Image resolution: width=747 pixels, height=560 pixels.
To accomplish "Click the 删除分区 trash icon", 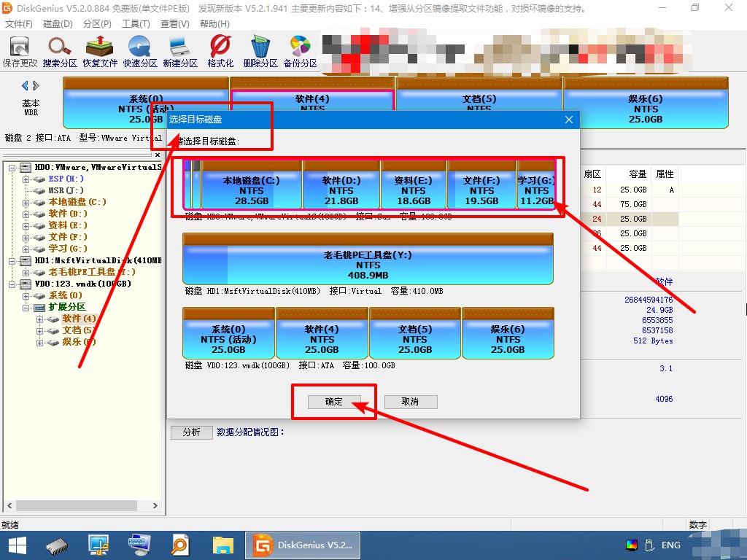I will point(260,52).
